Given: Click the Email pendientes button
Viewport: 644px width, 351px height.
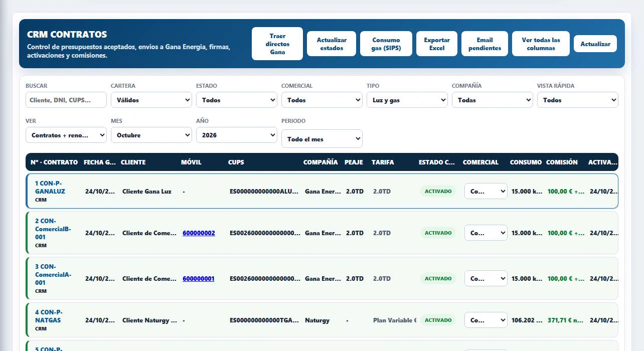Looking at the screenshot, I should click(485, 44).
